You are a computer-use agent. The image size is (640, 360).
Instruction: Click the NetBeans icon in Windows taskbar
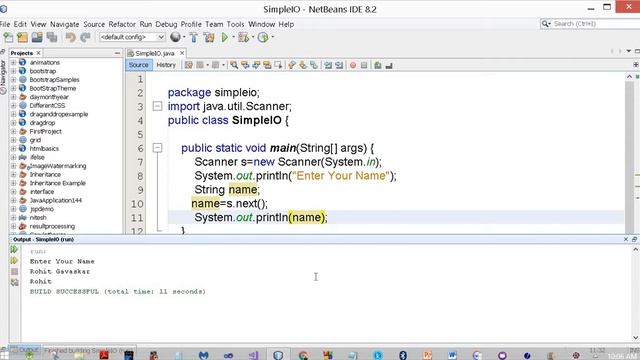[278, 355]
